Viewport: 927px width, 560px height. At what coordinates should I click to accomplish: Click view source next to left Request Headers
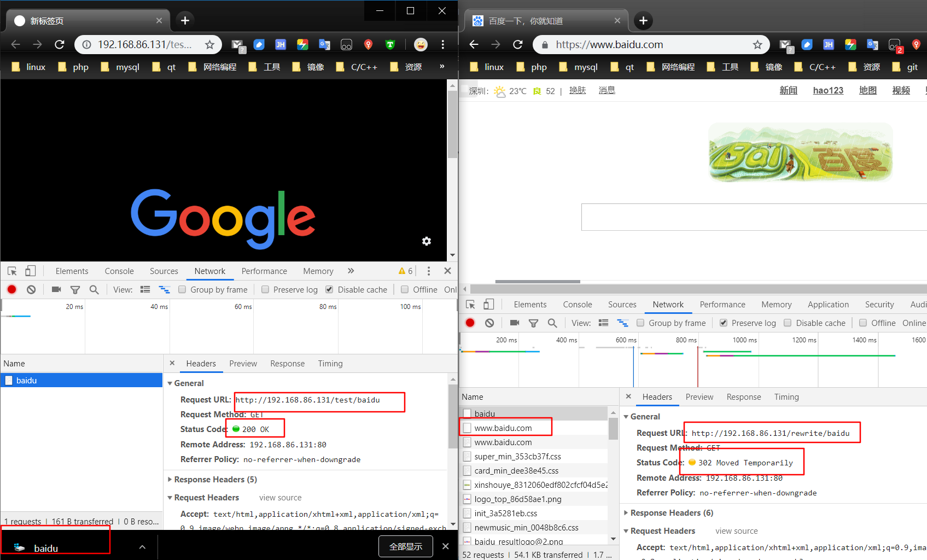pos(280,498)
